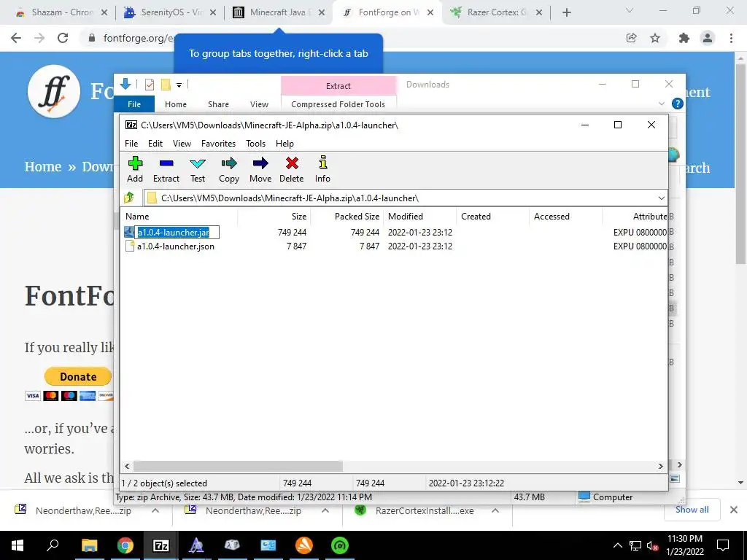
Task: Switch to Explorer Share ribbon tab
Action: [x=218, y=104]
